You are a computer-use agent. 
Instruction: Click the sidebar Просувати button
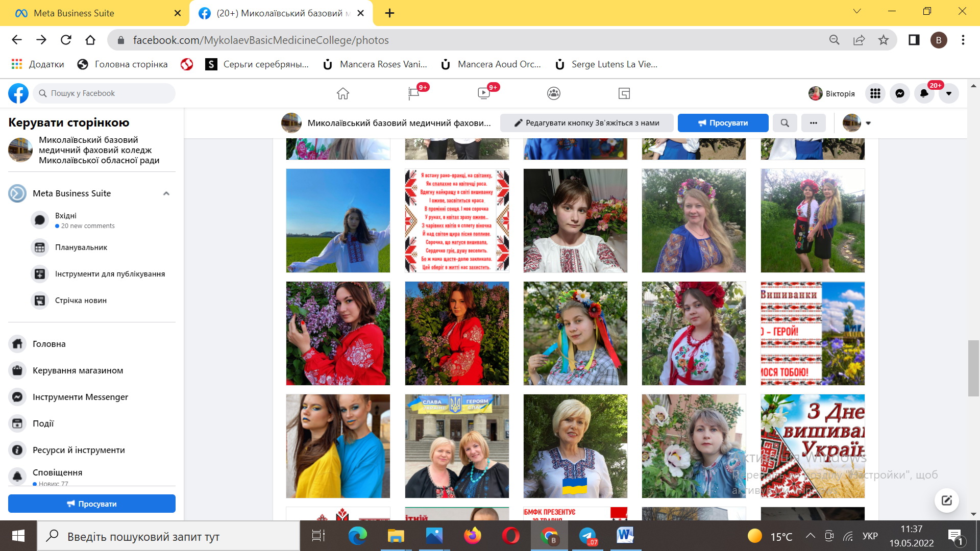coord(92,504)
